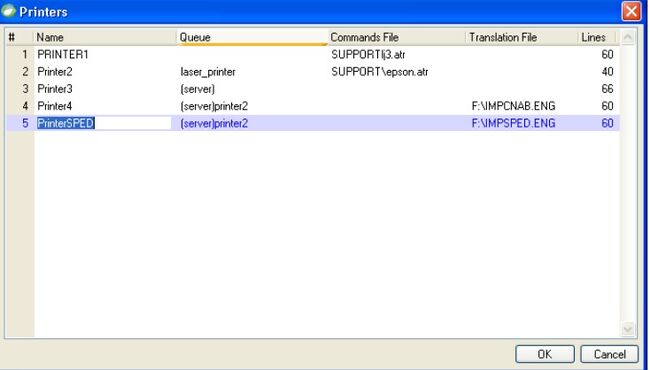Select the Printer3 name cell
Image resolution: width=650 pixels, height=370 pixels.
pos(55,89)
